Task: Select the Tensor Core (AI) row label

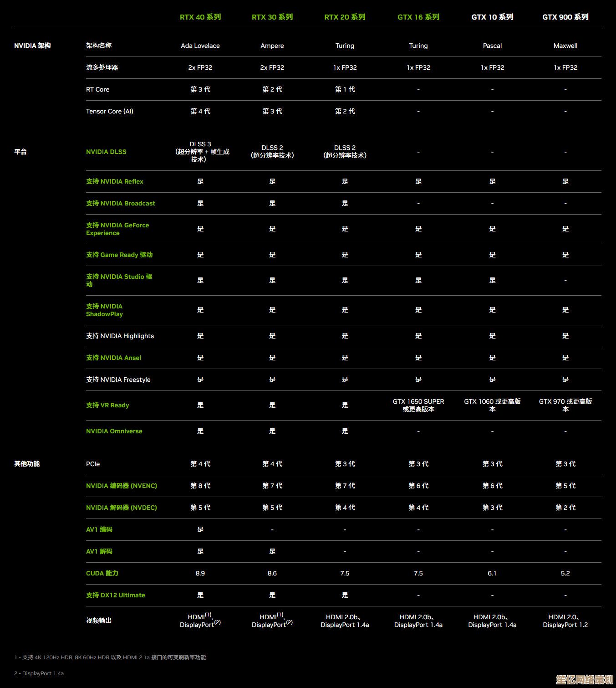Action: click(110, 111)
